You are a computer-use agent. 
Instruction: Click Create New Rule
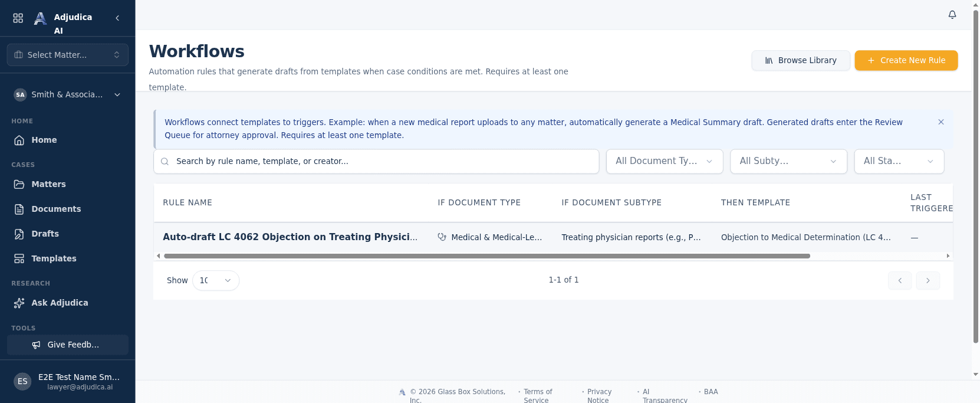pyautogui.click(x=906, y=60)
